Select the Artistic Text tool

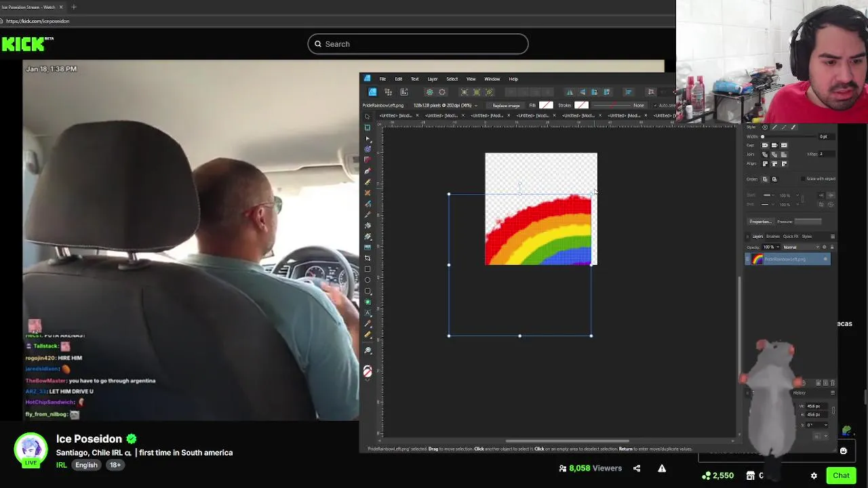point(368,312)
